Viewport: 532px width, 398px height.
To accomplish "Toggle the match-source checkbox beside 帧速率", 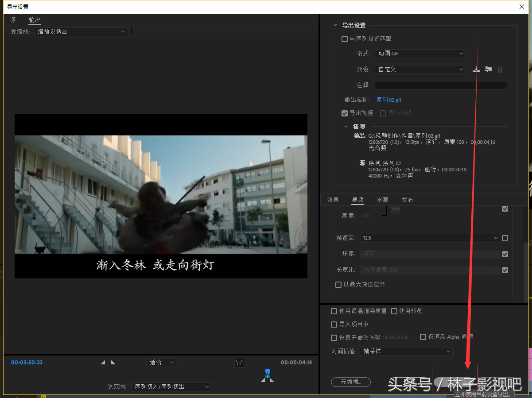I will (505, 238).
